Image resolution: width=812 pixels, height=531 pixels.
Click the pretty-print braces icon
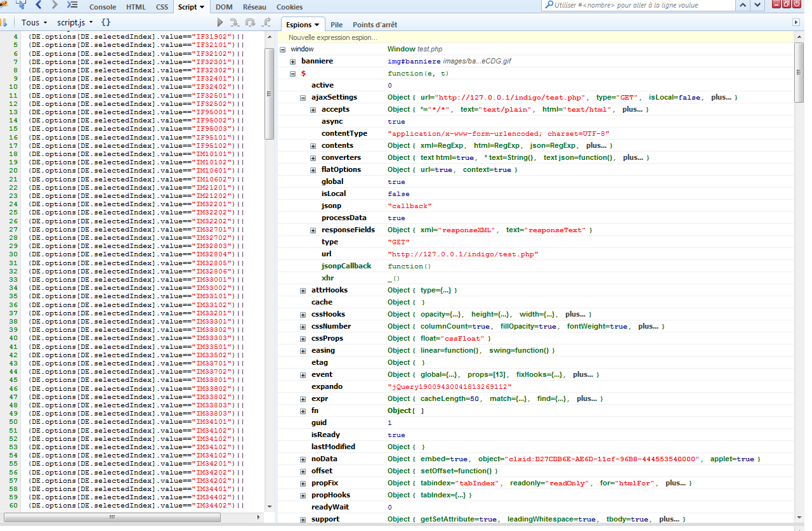pyautogui.click(x=106, y=22)
